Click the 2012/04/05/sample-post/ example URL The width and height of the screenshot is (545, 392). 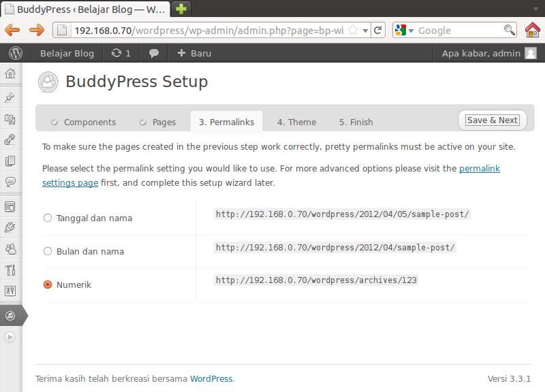tap(343, 214)
